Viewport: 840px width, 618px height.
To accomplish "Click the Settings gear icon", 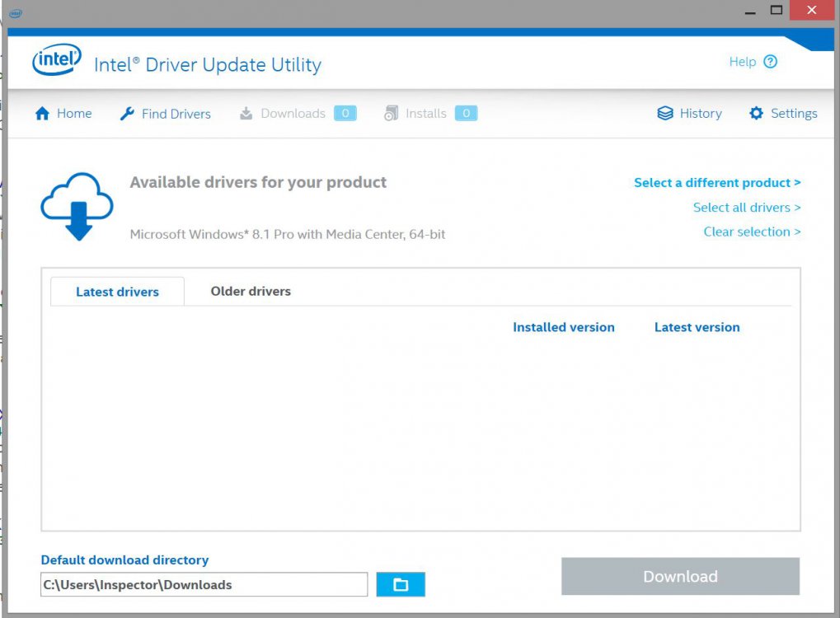I will click(756, 114).
